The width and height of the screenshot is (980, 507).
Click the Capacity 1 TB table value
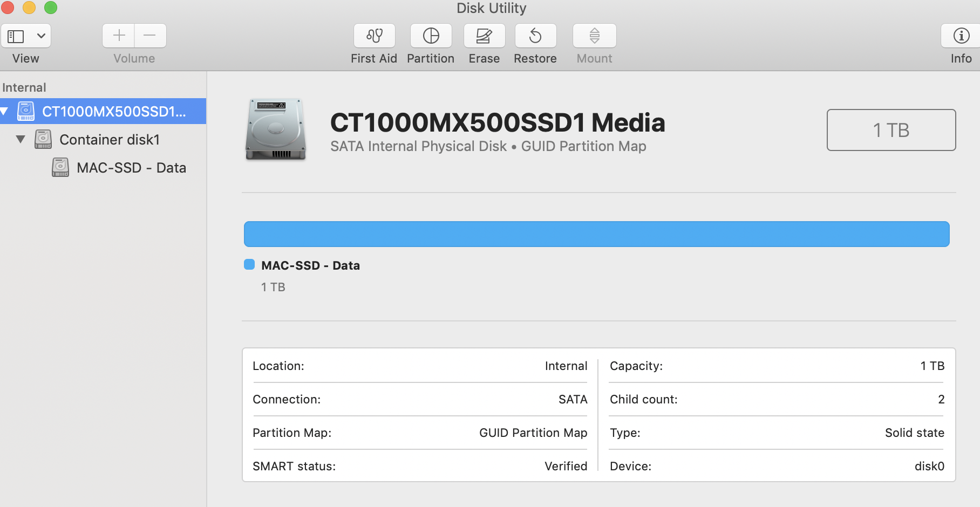[x=933, y=366]
